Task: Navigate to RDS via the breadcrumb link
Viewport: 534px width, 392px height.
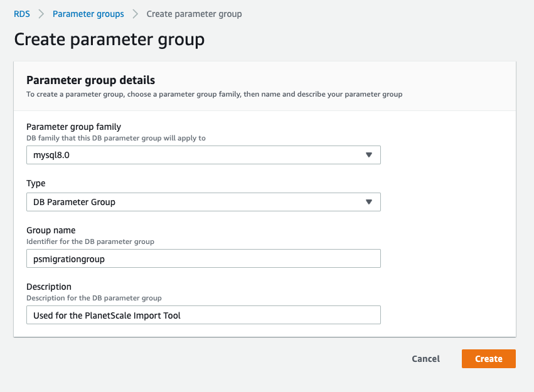Action: pos(21,13)
